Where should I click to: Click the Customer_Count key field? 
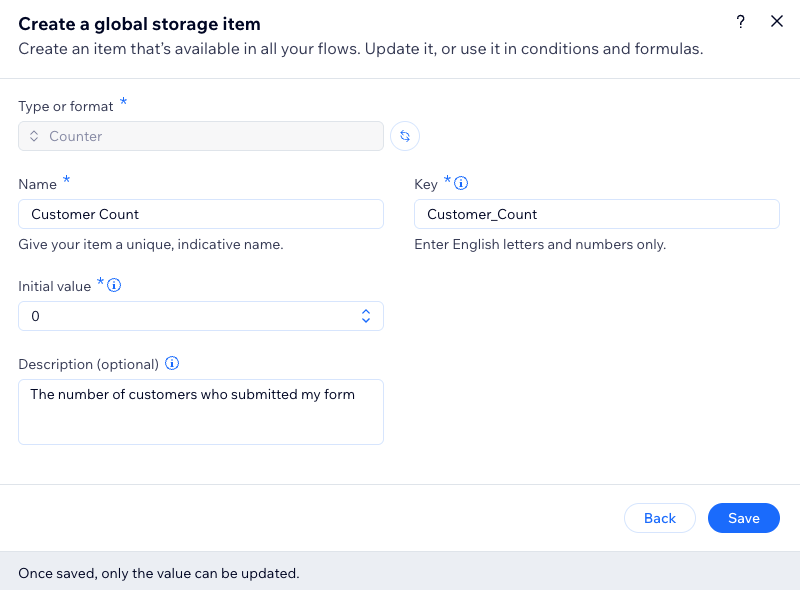coord(596,214)
